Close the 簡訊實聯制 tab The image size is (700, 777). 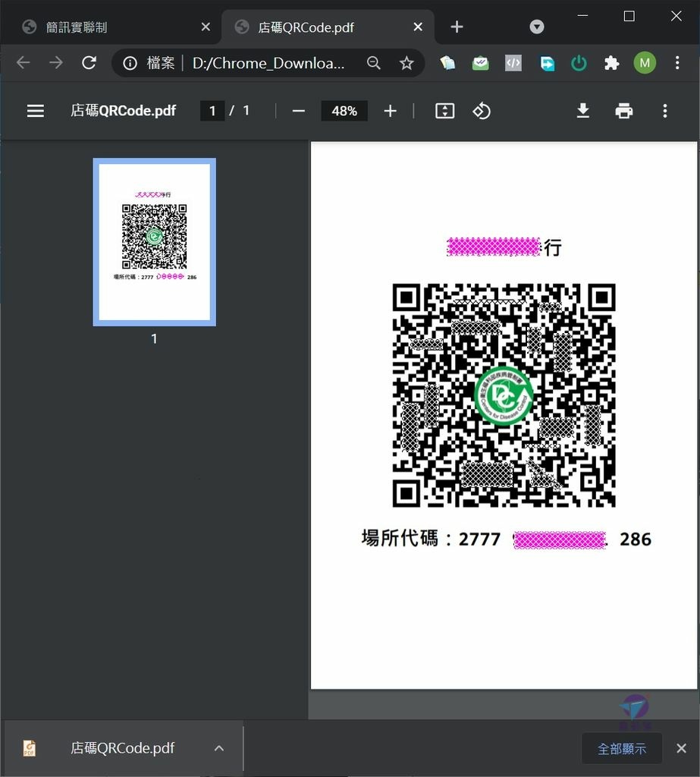point(206,27)
